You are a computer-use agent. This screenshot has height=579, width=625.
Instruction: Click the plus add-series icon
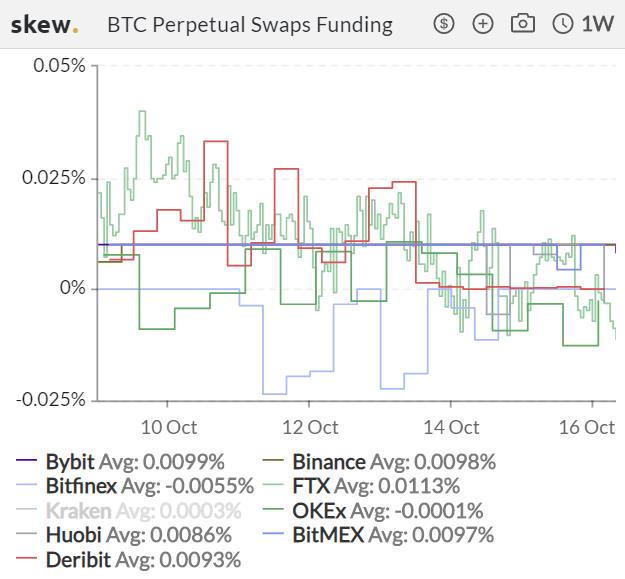[x=483, y=24]
